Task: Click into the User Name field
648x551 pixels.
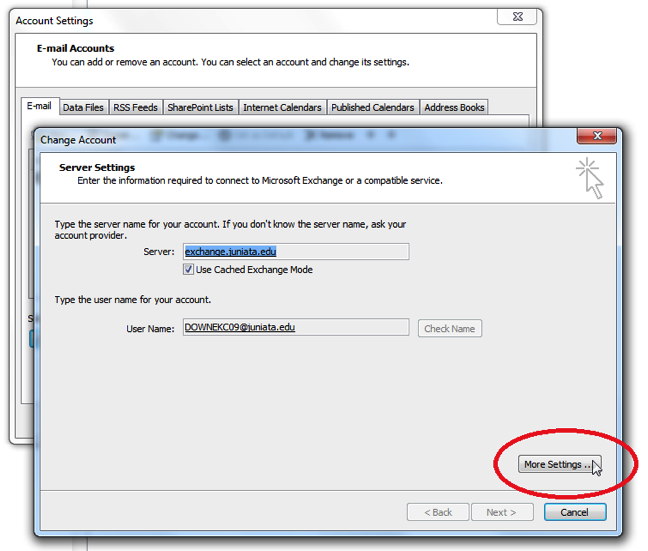Action: [x=296, y=327]
